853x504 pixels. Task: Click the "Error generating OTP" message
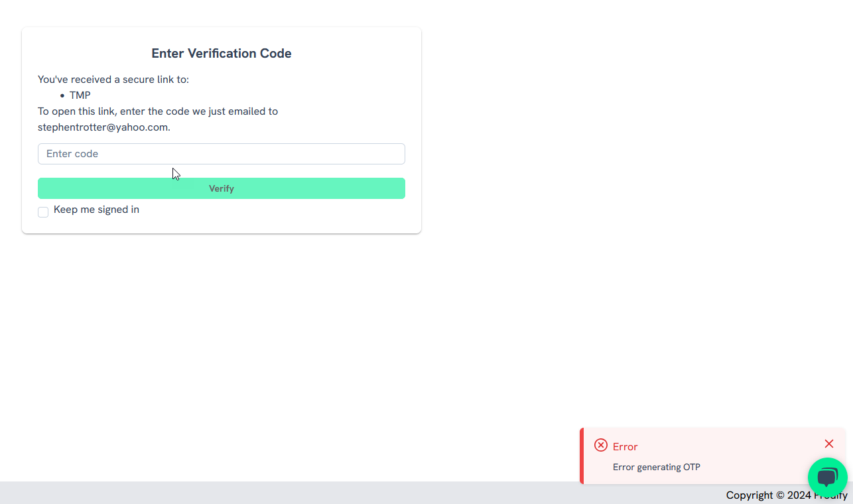click(x=656, y=467)
